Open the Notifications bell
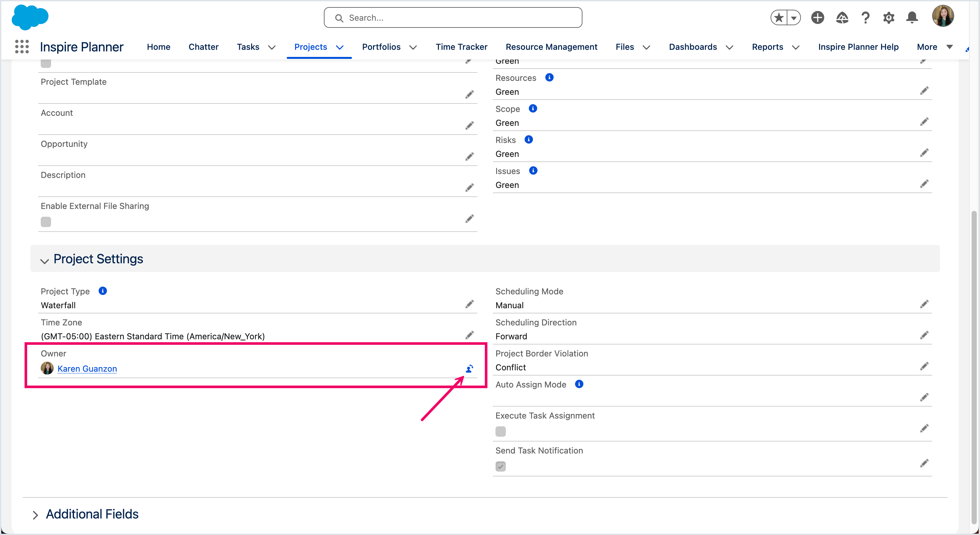The height and width of the screenshot is (535, 980). [x=911, y=17]
